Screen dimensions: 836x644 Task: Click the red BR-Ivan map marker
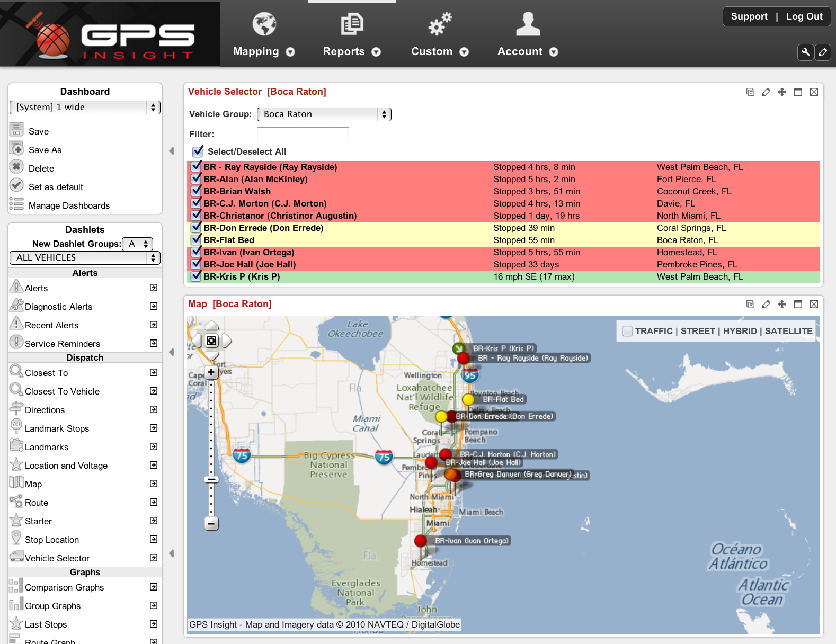pyautogui.click(x=421, y=541)
